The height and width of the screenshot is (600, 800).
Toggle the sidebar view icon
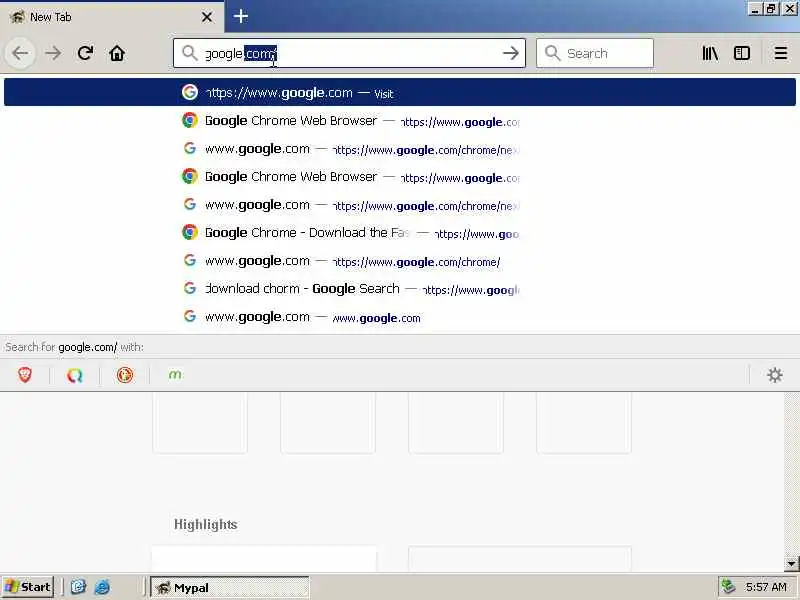tap(742, 53)
